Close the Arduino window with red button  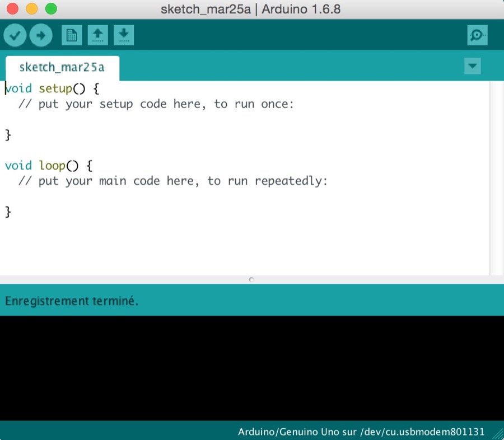coord(12,9)
